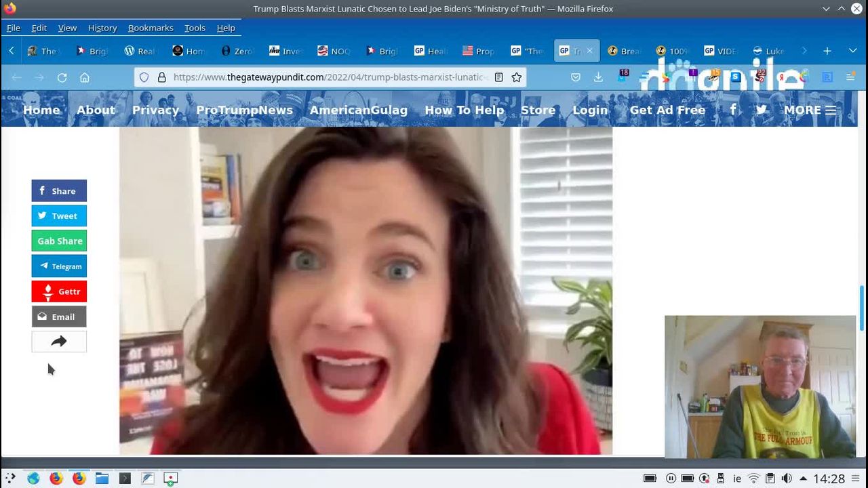868x488 pixels.
Task: Show hidden system tray icons
Action: coord(803,479)
